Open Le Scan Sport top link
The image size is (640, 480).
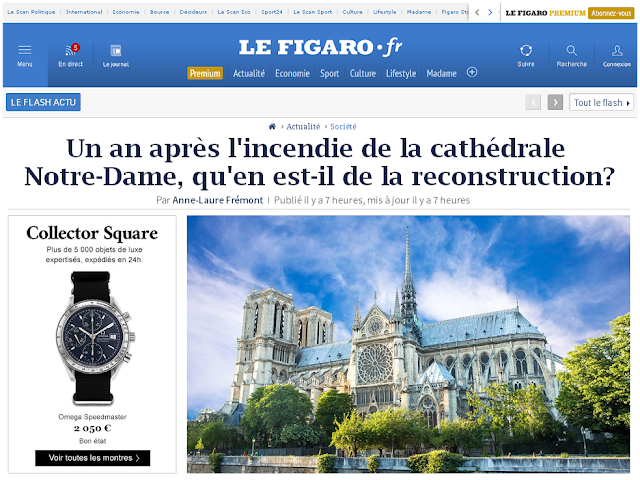coord(313,12)
